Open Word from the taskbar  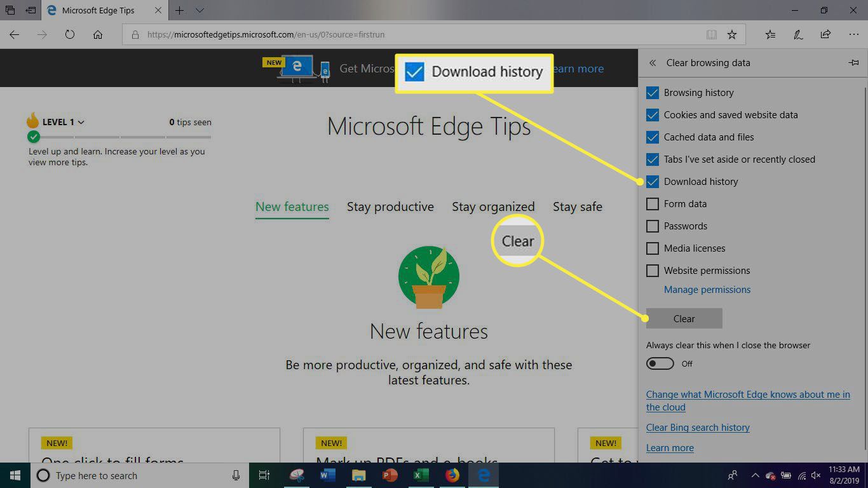coord(328,475)
